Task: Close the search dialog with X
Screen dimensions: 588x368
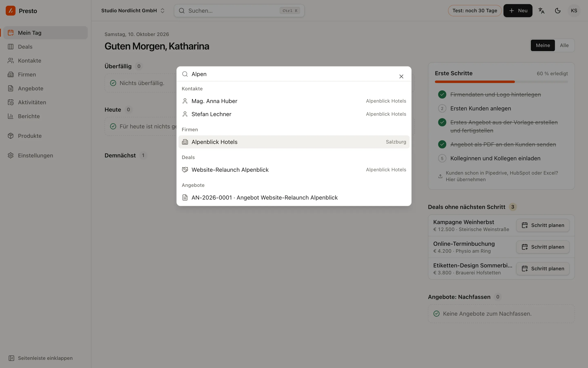Action: click(401, 76)
